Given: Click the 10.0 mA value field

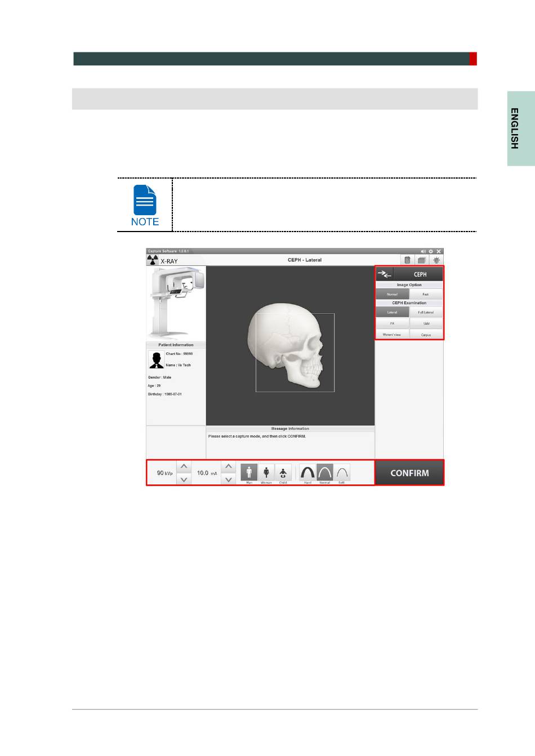Looking at the screenshot, I should 207,473.
